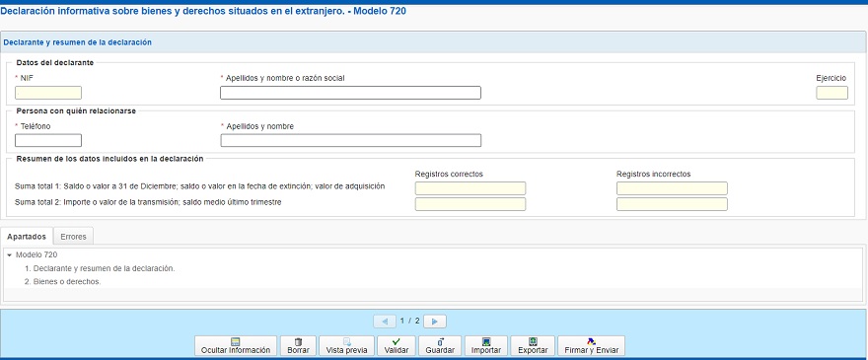
Task: Open Vista previa of the declaration
Action: click(347, 345)
